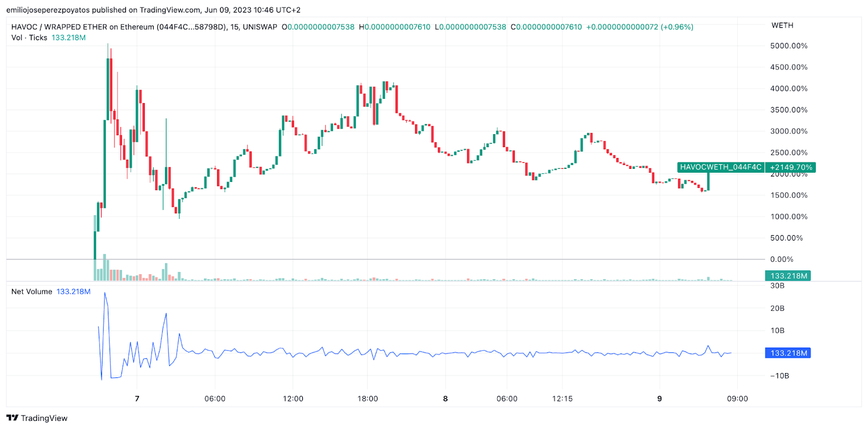Click the Vol · Ticks indicator label
Screen dimensions: 868x429
point(29,37)
